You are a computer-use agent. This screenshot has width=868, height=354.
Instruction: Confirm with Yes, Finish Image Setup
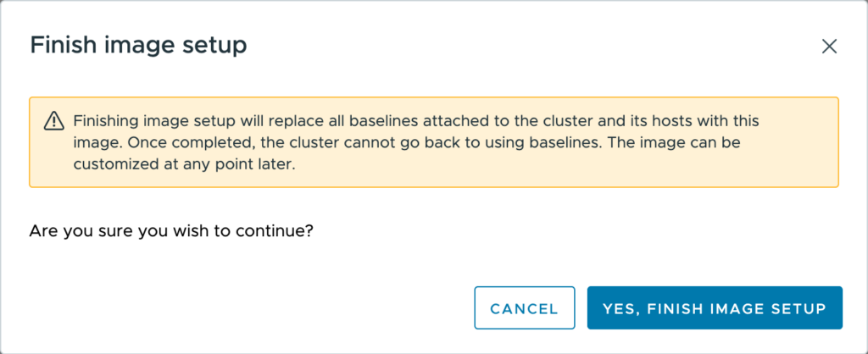pos(714,308)
